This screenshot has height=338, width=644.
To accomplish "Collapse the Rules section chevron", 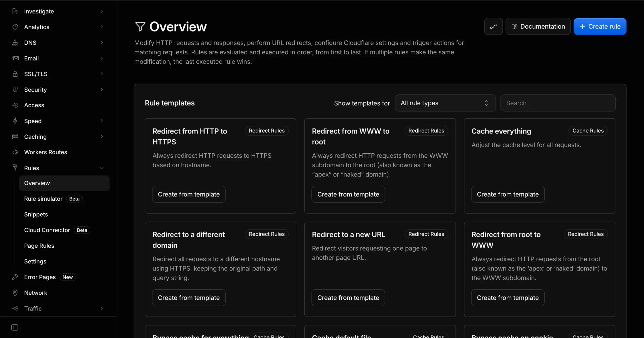I will tap(102, 168).
